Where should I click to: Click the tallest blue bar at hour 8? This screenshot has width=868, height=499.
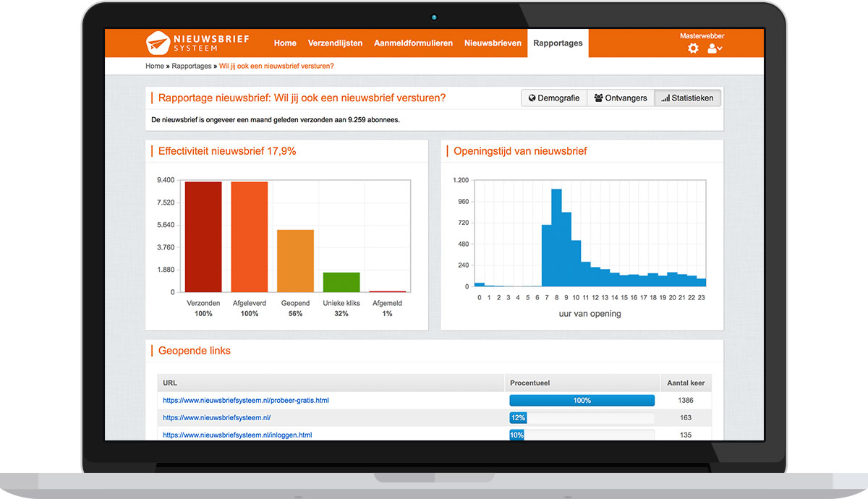click(556, 238)
